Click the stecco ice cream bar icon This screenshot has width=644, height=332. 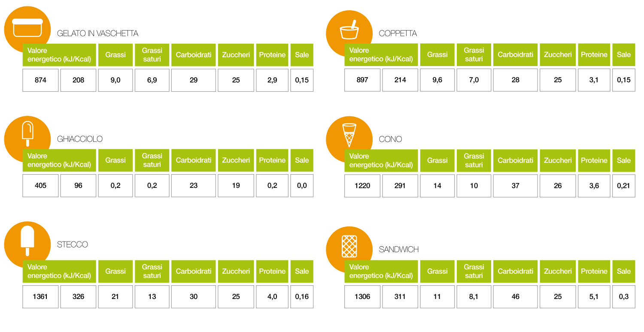point(27,240)
